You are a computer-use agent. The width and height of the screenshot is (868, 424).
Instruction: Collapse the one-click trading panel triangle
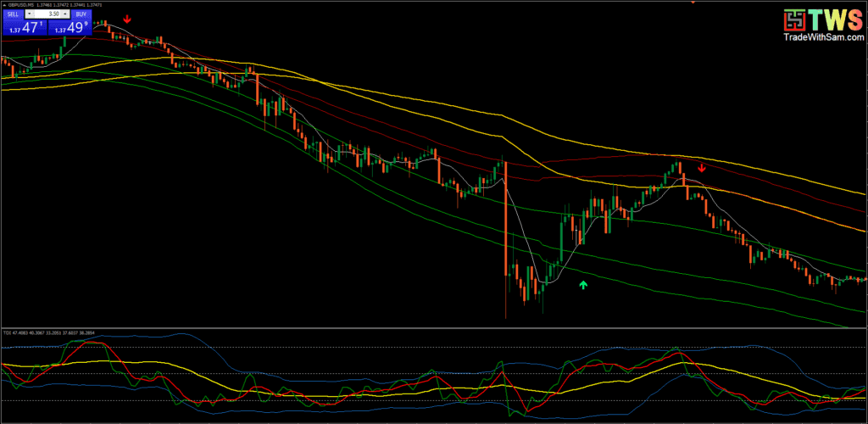(3, 6)
